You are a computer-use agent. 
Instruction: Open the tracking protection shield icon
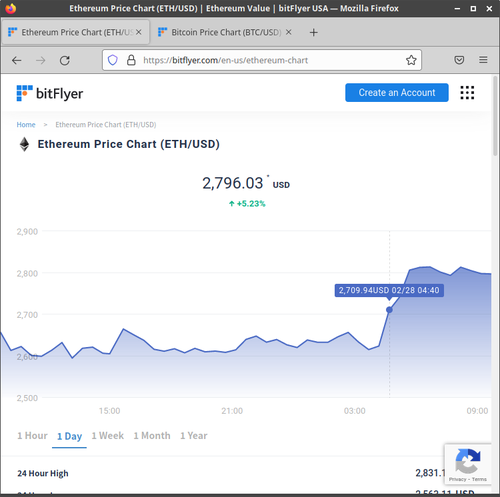(113, 60)
